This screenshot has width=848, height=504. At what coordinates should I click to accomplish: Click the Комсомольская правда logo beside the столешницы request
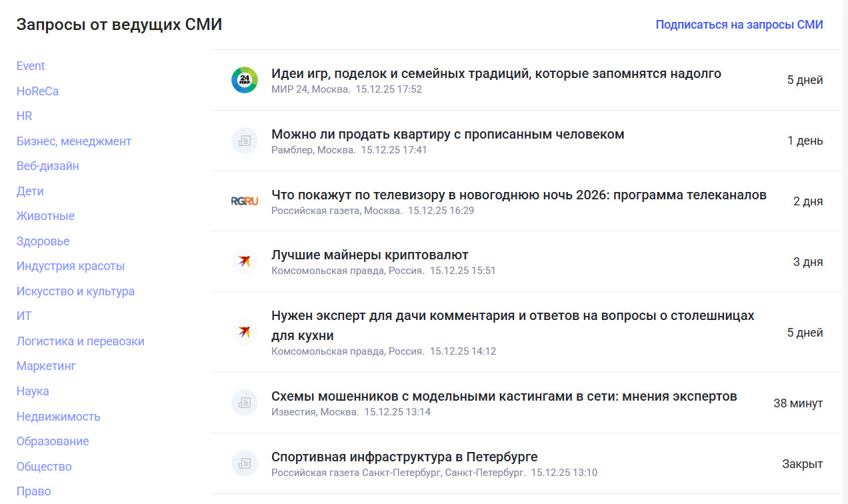point(245,332)
